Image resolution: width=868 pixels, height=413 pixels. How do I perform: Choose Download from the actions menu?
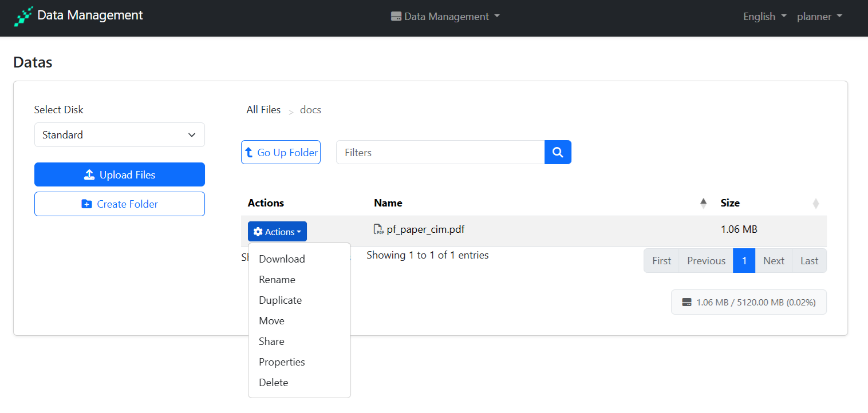[x=282, y=259]
